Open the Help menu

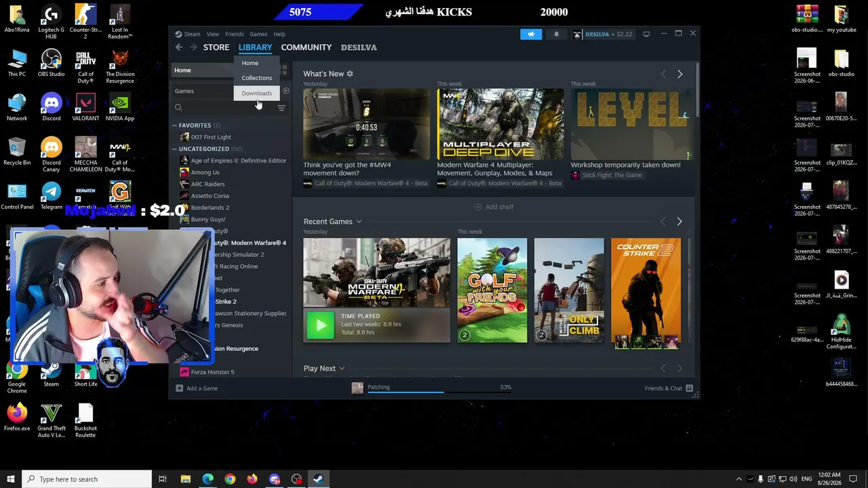(279, 34)
